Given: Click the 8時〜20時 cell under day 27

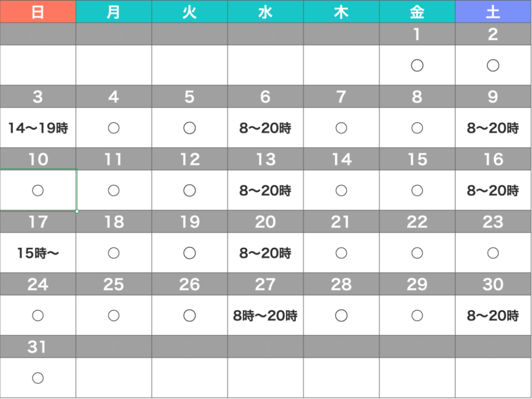Looking at the screenshot, I should [x=265, y=315].
